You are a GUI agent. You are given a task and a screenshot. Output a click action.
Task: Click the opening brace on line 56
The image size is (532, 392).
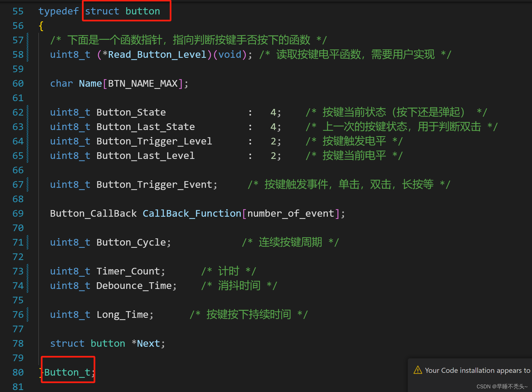pos(41,26)
